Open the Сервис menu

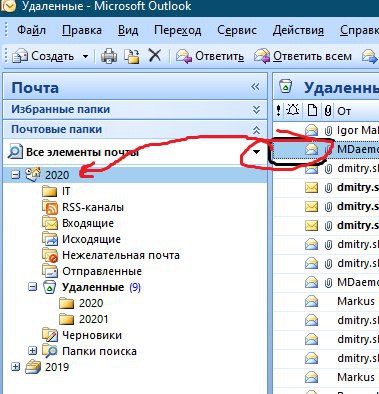click(x=237, y=30)
